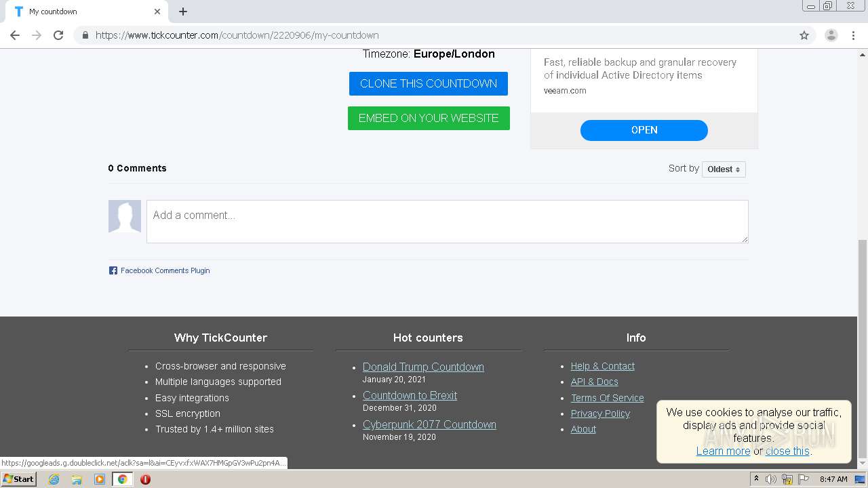Launch Internet Explorer from the taskbar

click(x=54, y=479)
